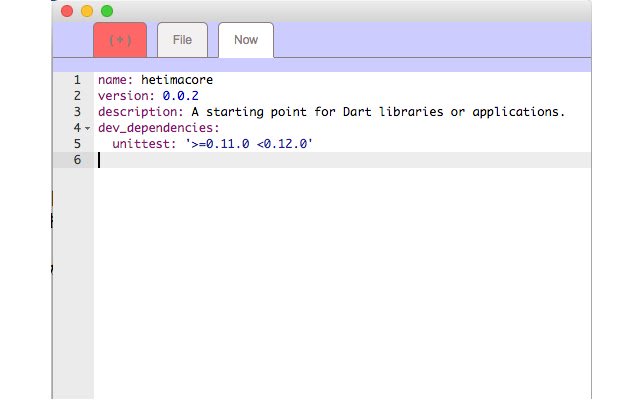Click the 'version:' key
640x400 pixels.
[127, 96]
